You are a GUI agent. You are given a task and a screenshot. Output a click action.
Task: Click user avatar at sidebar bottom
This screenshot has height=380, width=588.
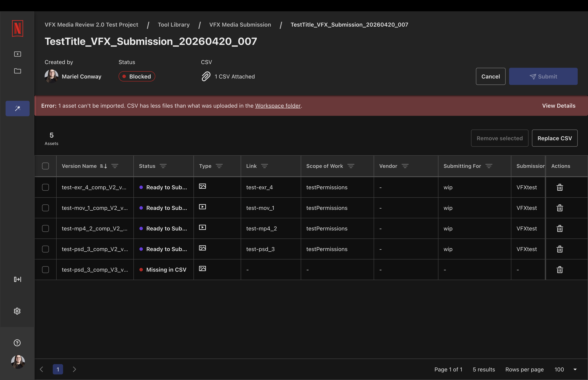[18, 362]
